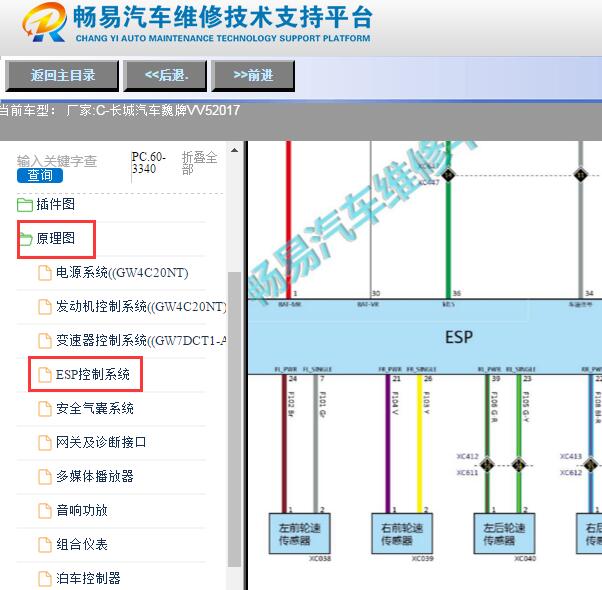Focus the 输入关键字查 keyword input field
This screenshot has height=590, width=602.
pos(57,161)
